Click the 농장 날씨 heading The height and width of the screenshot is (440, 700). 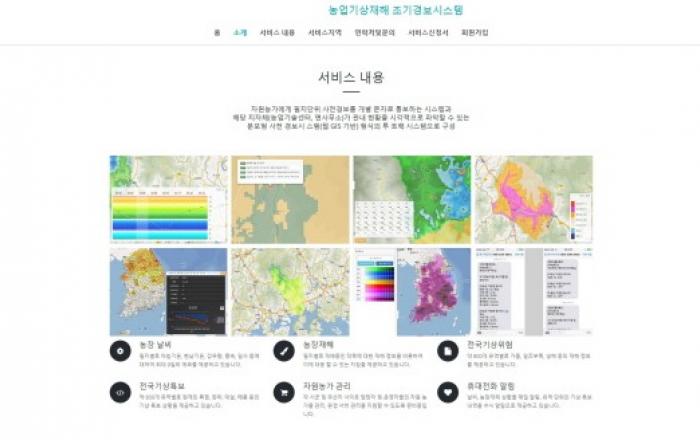155,343
